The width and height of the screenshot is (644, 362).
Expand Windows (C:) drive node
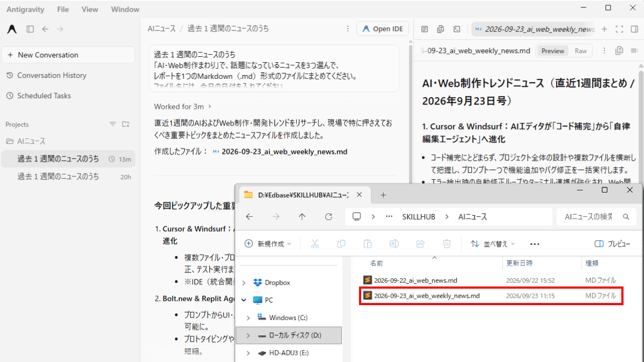248,318
